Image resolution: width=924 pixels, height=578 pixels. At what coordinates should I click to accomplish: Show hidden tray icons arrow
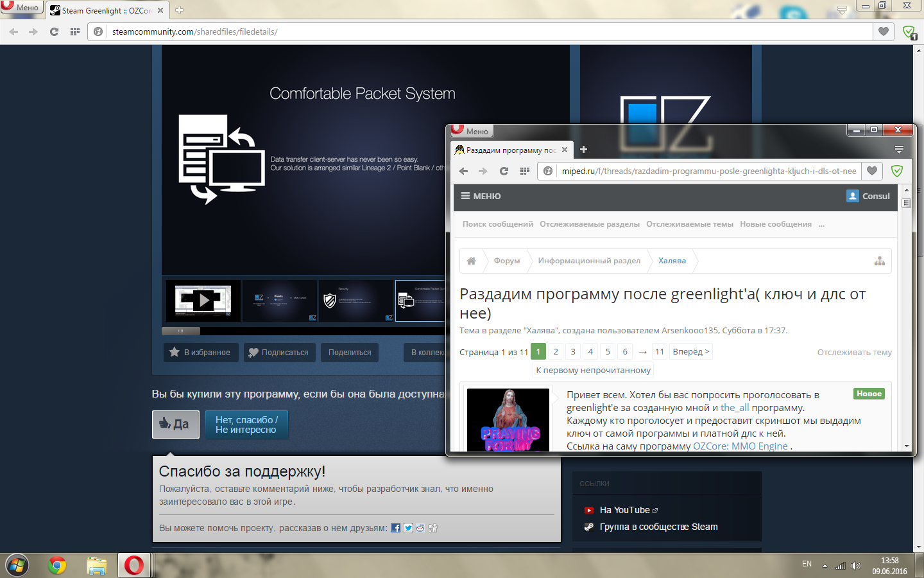tap(825, 566)
